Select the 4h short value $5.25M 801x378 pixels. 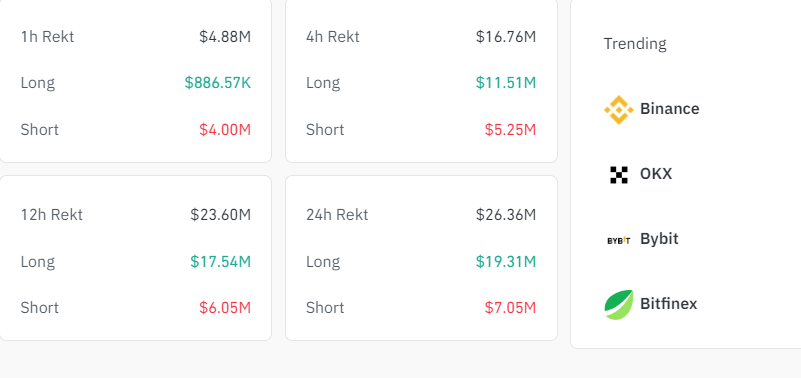tap(510, 130)
